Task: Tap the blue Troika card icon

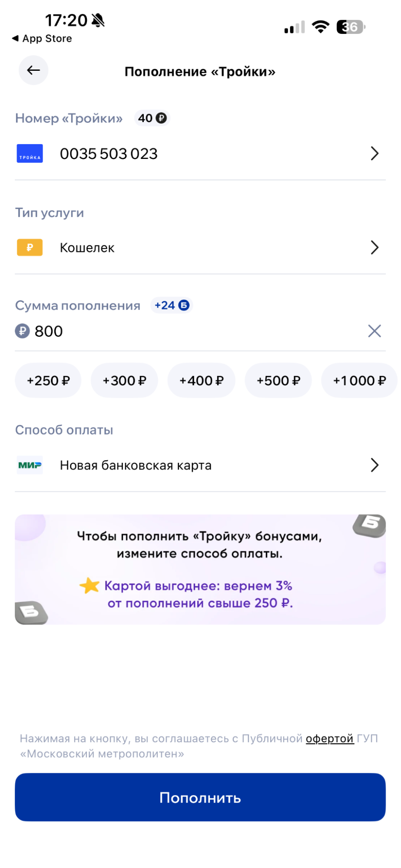Action: coord(30,154)
